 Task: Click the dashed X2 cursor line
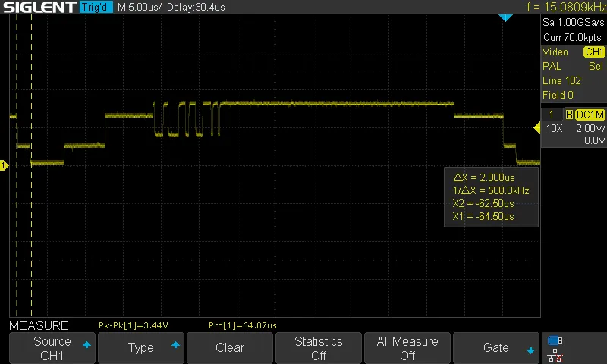[x=31, y=227]
